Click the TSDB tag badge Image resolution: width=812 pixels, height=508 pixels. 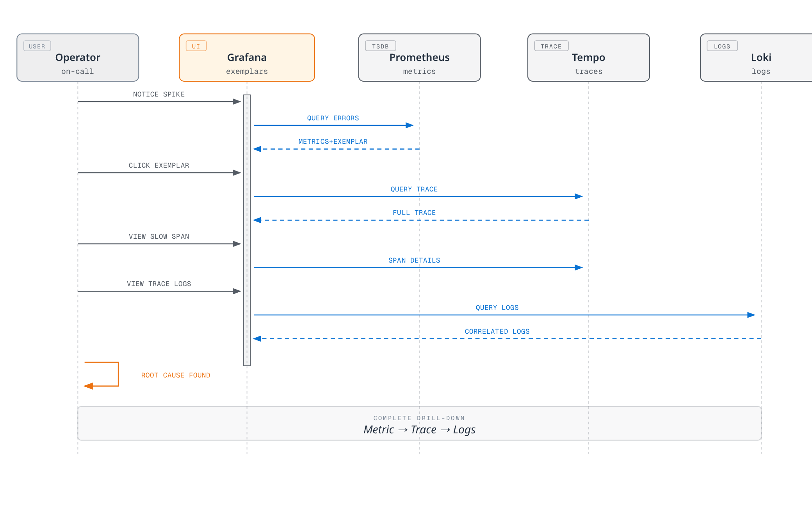(380, 46)
